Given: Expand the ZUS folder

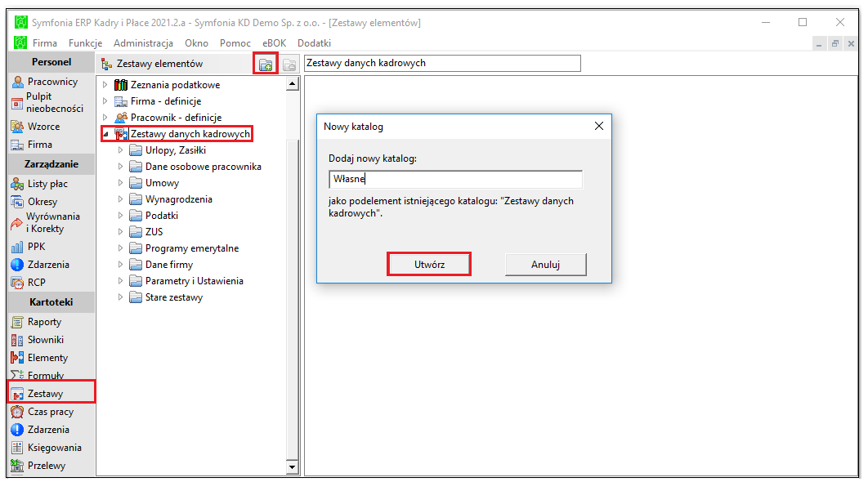Looking at the screenshot, I should (120, 232).
